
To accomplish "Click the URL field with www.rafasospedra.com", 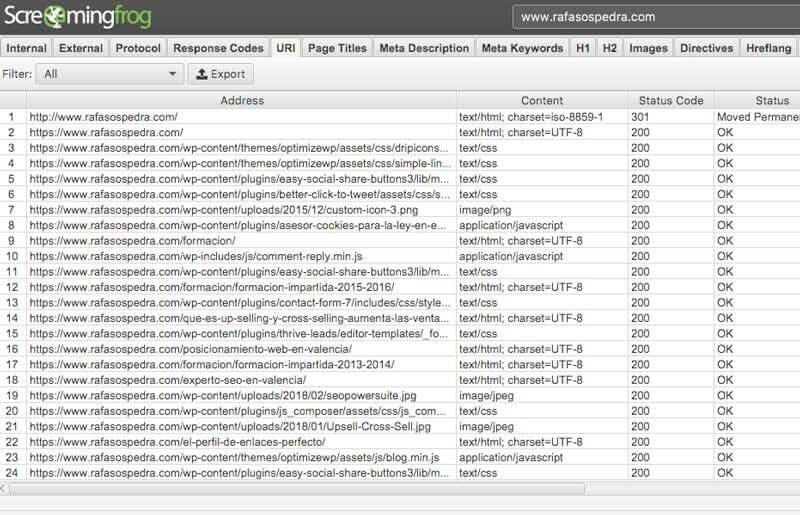I will (x=656, y=17).
